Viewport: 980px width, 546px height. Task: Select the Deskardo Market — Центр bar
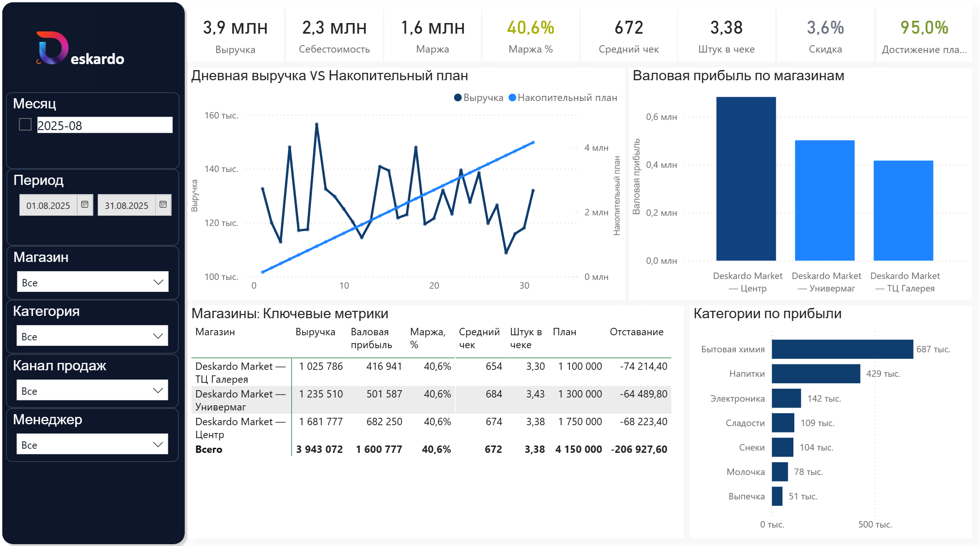(746, 179)
